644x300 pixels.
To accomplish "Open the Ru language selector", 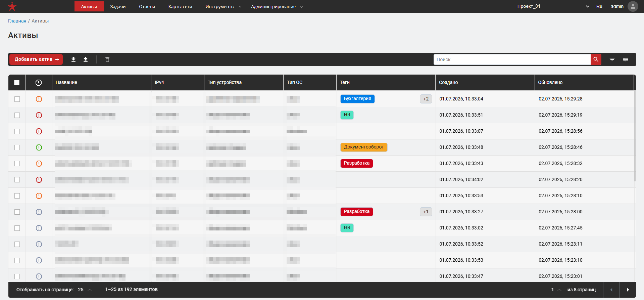I will (x=599, y=6).
